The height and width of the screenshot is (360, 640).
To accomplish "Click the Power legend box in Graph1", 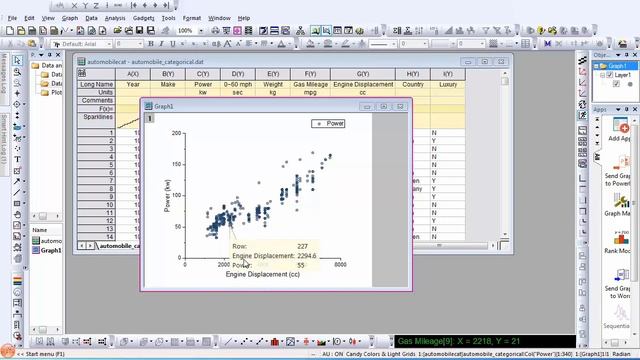I will pyautogui.click(x=328, y=123).
